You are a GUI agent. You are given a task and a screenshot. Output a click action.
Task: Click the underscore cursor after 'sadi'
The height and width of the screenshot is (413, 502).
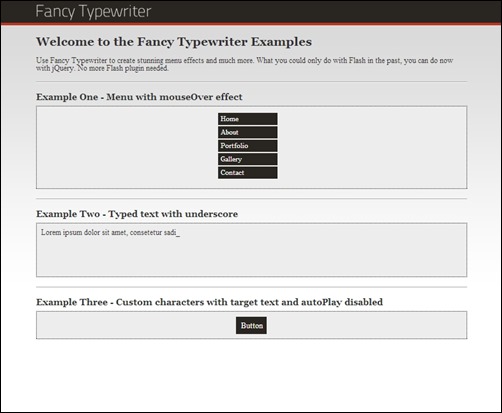pos(178,235)
